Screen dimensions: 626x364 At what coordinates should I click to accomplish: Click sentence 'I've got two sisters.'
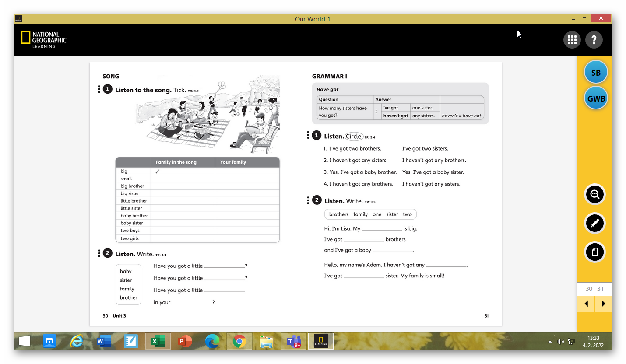pos(425,148)
